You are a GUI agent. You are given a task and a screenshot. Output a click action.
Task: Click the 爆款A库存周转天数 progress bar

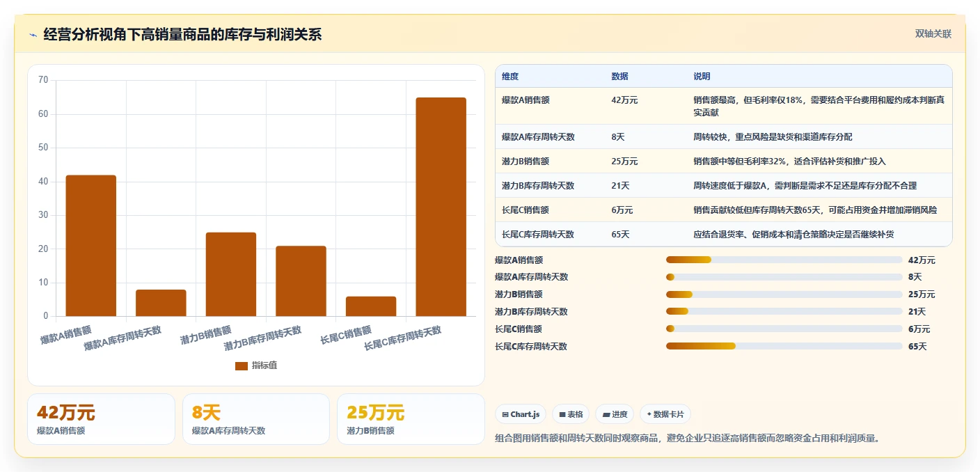click(784, 277)
